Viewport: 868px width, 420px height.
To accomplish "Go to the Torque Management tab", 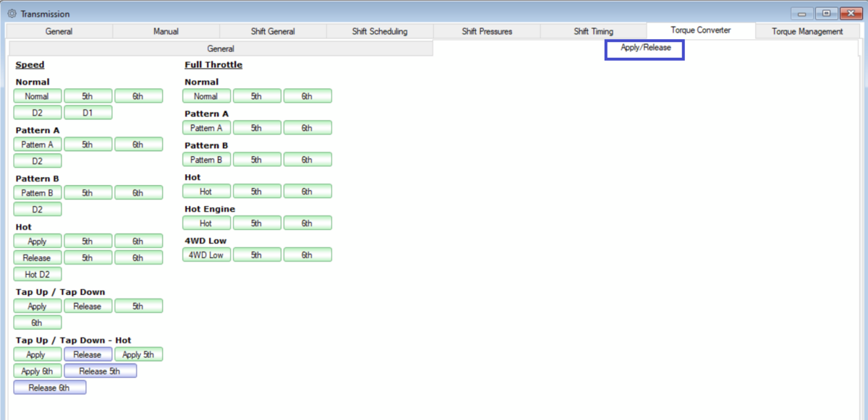I will click(807, 31).
